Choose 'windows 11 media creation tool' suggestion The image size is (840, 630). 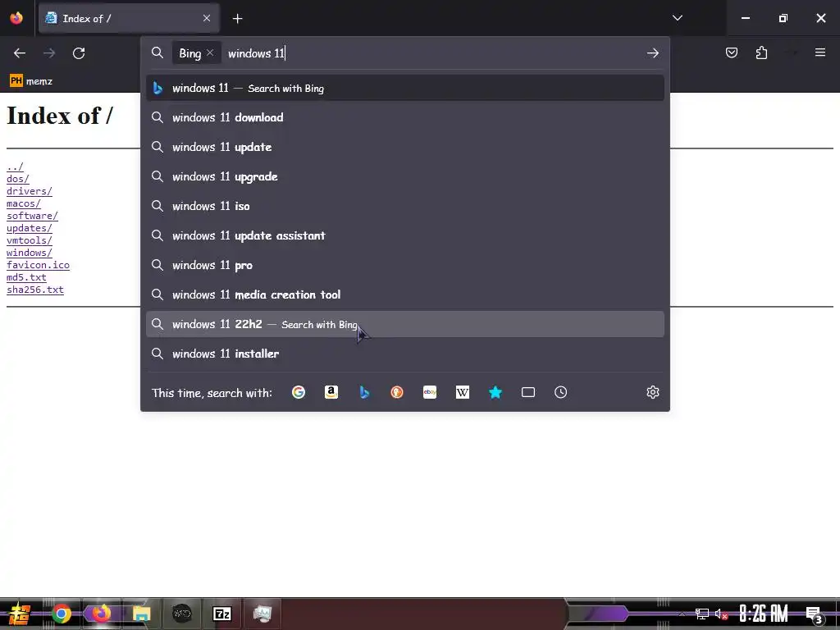click(x=405, y=294)
